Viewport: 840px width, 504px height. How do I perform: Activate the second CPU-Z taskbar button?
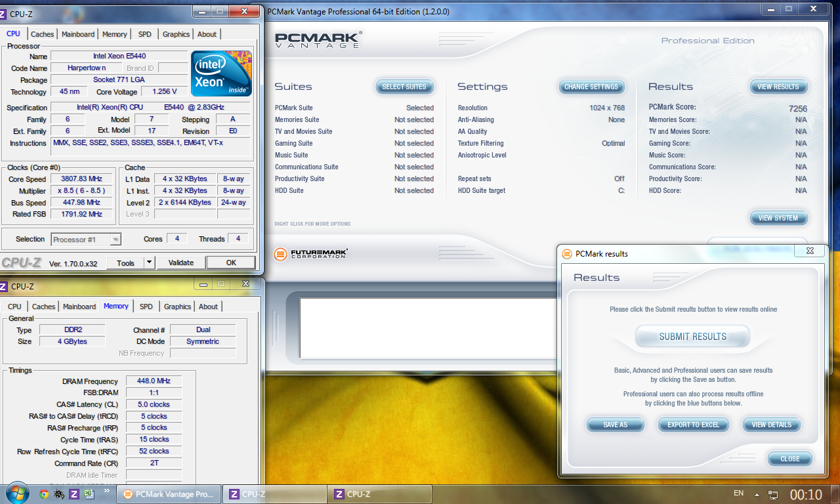click(x=381, y=494)
